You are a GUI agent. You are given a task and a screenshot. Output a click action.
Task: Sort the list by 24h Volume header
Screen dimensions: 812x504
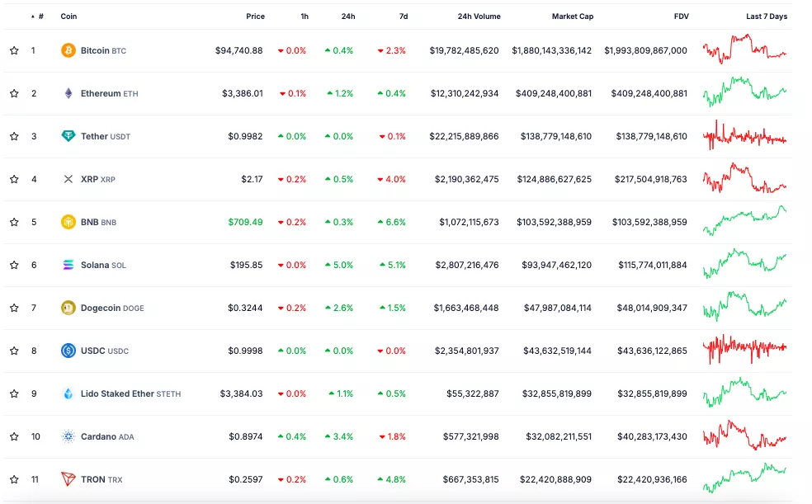point(479,16)
